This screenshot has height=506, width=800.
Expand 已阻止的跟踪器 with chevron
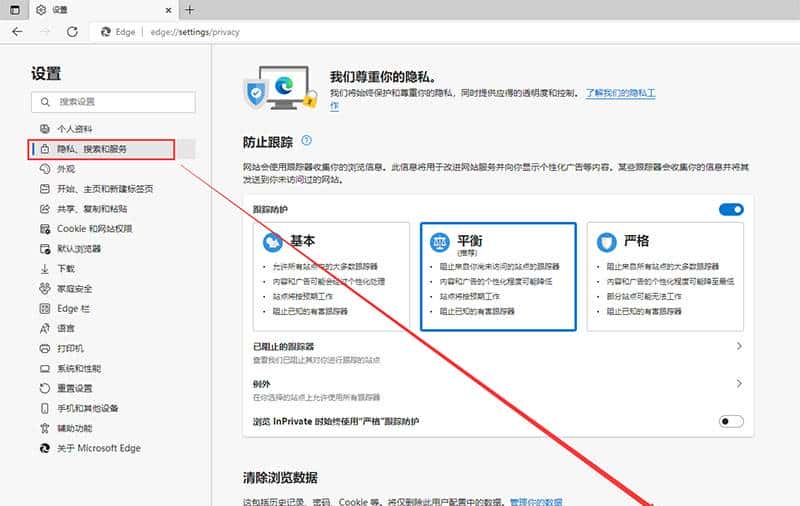point(739,346)
